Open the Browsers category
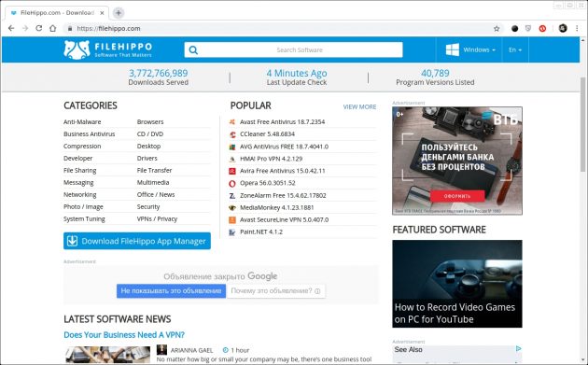588x365 pixels. (x=150, y=122)
